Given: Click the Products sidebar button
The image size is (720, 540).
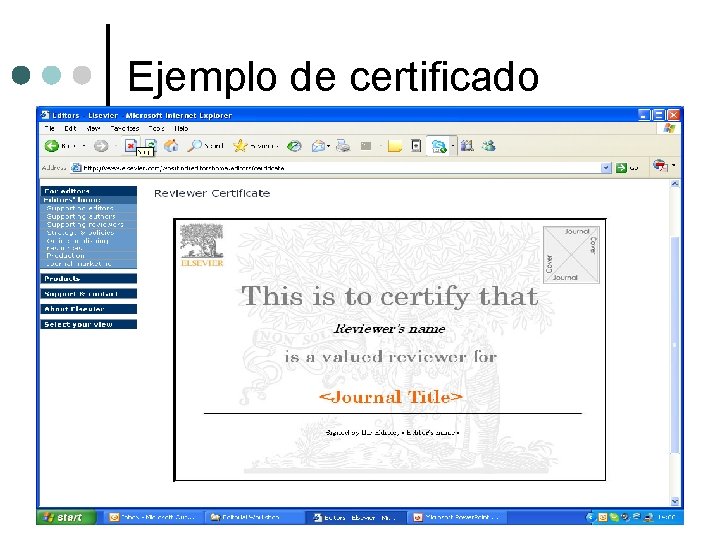Looking at the screenshot, I should coord(89,278).
